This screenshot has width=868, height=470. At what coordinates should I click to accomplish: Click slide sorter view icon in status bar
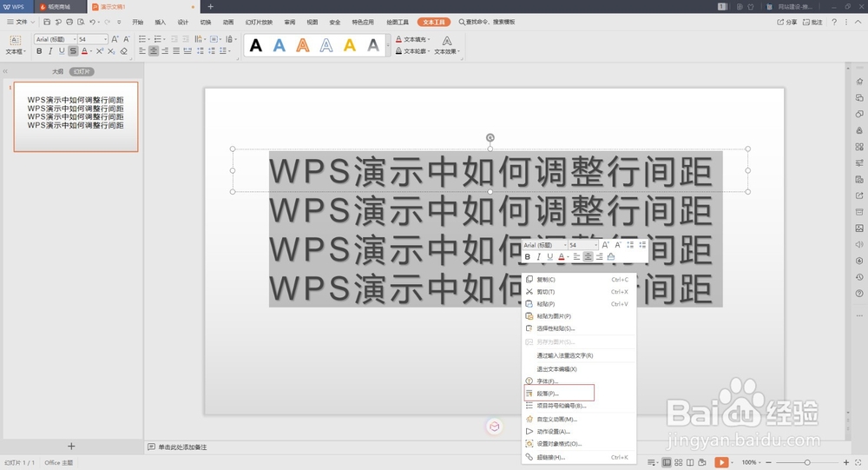(x=678, y=462)
